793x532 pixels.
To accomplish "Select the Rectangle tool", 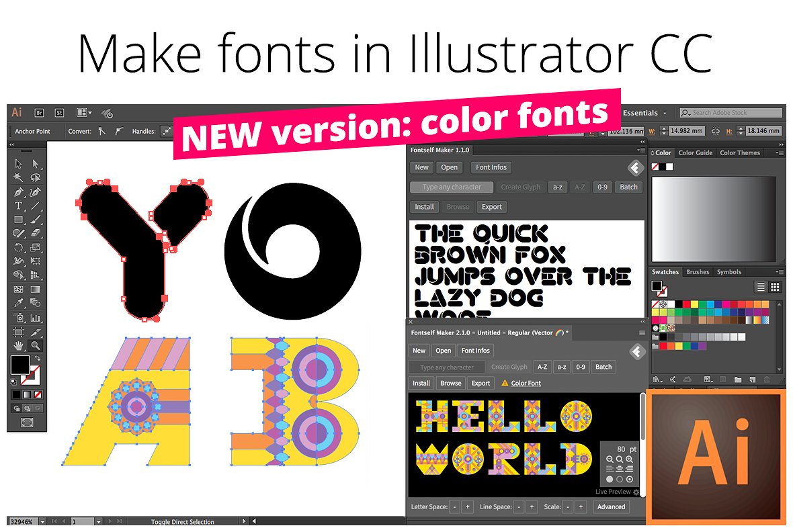I will [19, 220].
